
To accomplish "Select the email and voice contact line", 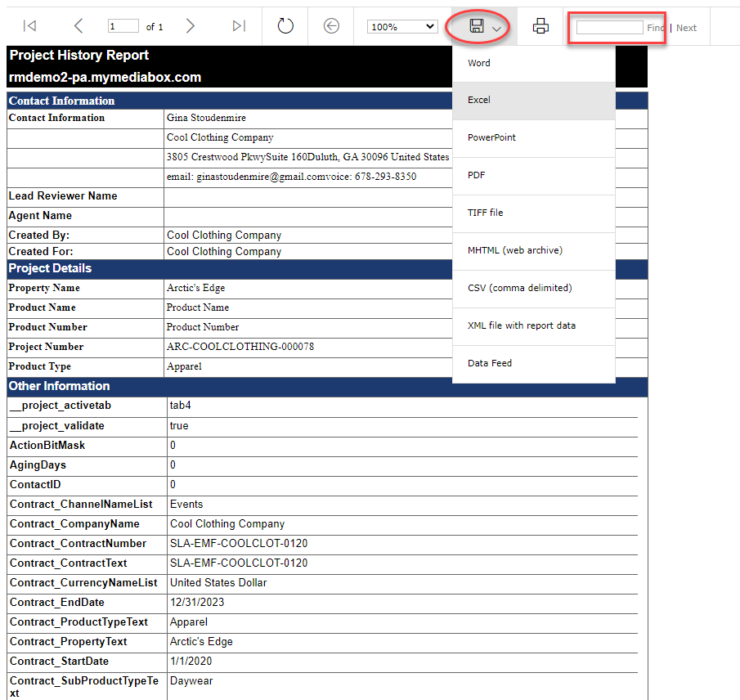I will 291,177.
